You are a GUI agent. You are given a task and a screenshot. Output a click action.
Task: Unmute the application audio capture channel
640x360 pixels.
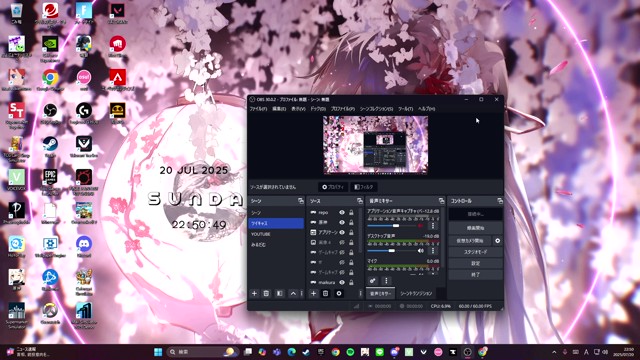pyautogui.click(x=420, y=226)
